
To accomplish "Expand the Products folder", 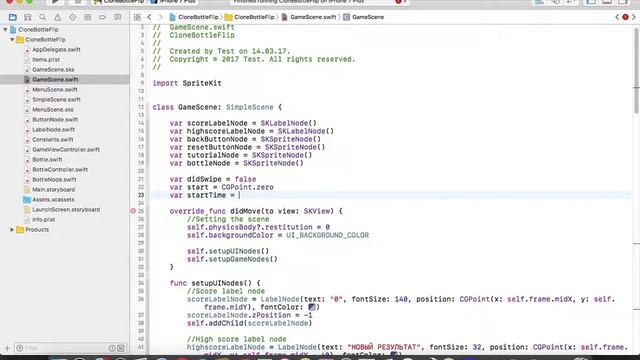I will pyautogui.click(x=12, y=230).
